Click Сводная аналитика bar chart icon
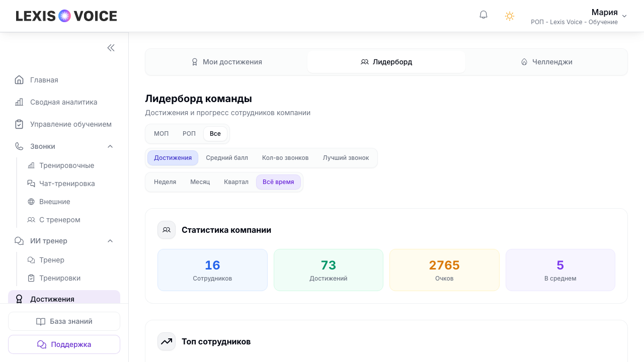 tap(19, 102)
